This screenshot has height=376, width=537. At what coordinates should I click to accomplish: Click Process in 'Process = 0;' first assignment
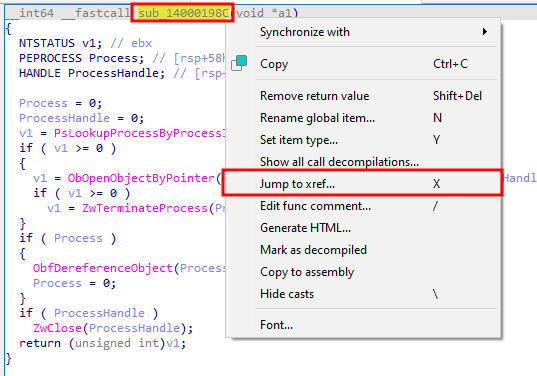43,103
